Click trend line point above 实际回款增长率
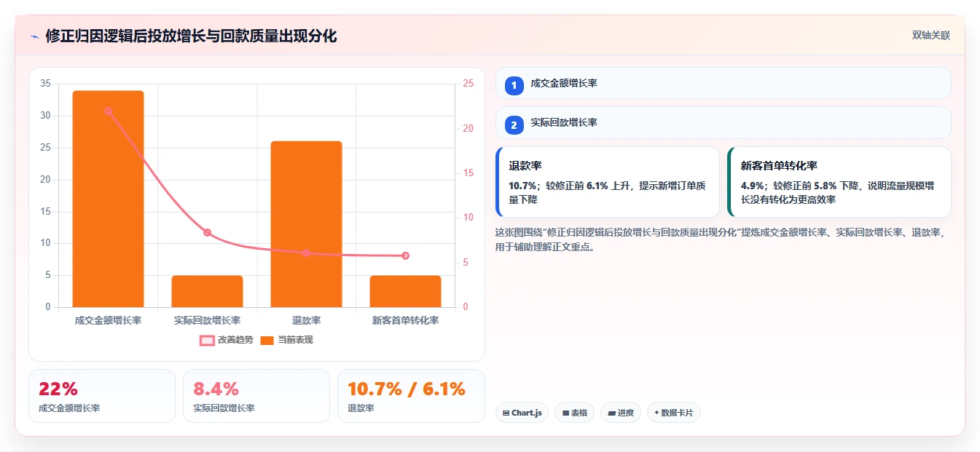Screen dimensions: 980x452 click(207, 233)
